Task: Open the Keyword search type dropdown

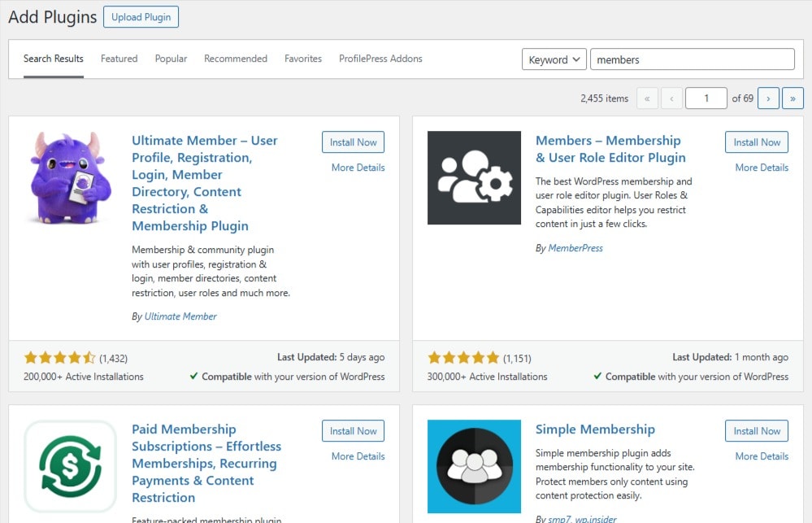Action: pos(554,59)
